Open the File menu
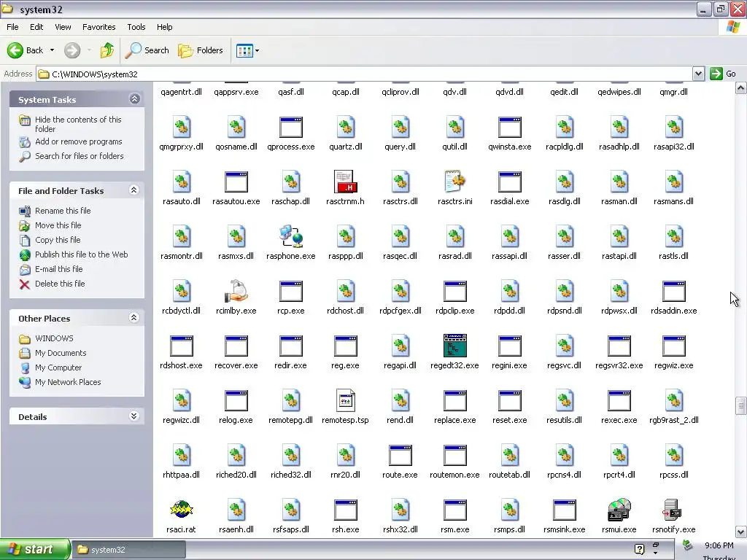 13,27
